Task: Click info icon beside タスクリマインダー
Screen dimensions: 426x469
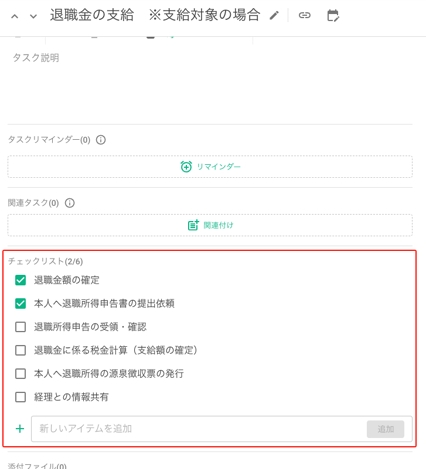Action: pyautogui.click(x=101, y=140)
